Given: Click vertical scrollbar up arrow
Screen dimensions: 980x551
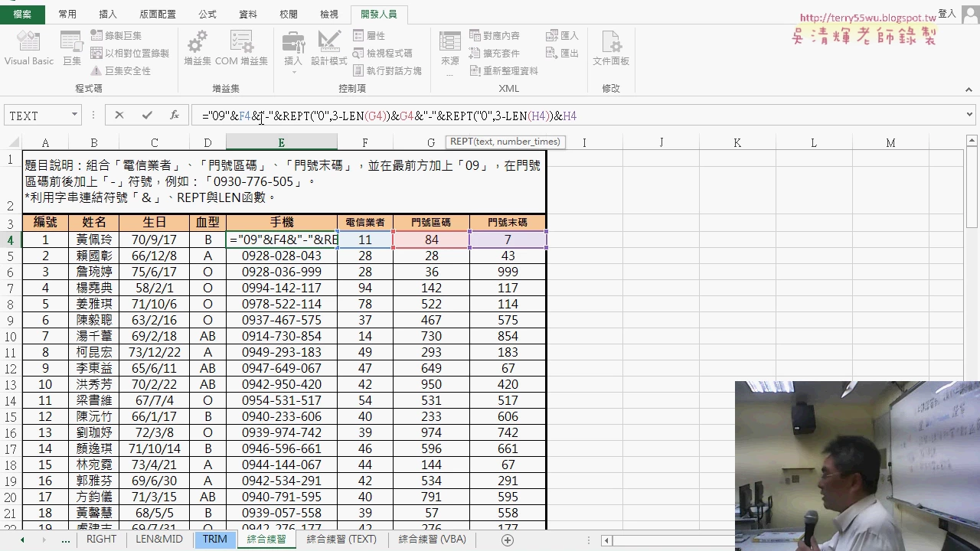Looking at the screenshot, I should pos(972,140).
